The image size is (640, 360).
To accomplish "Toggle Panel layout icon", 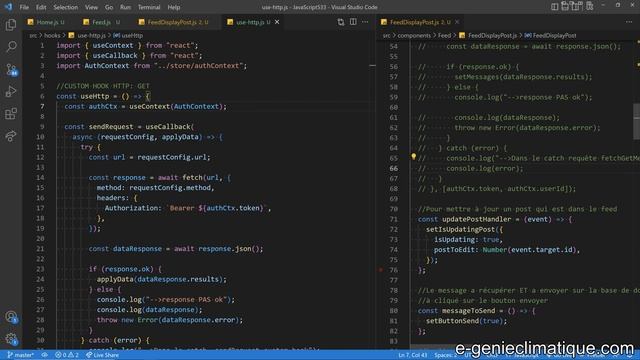I will (x=565, y=7).
